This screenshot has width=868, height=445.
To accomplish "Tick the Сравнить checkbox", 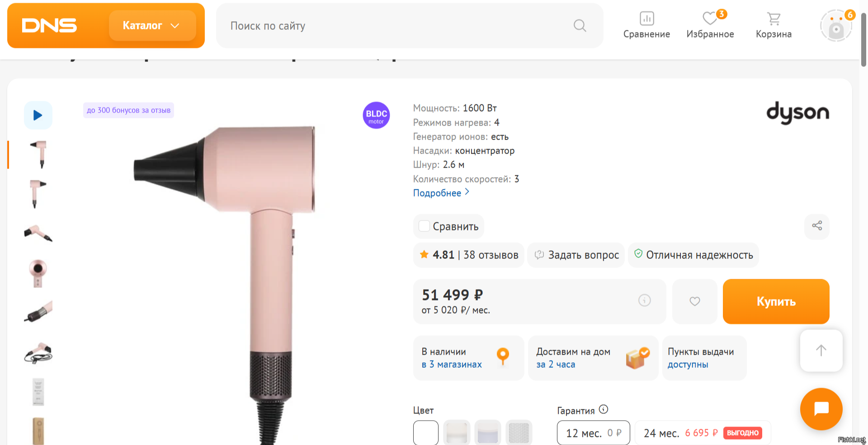I will pos(424,226).
